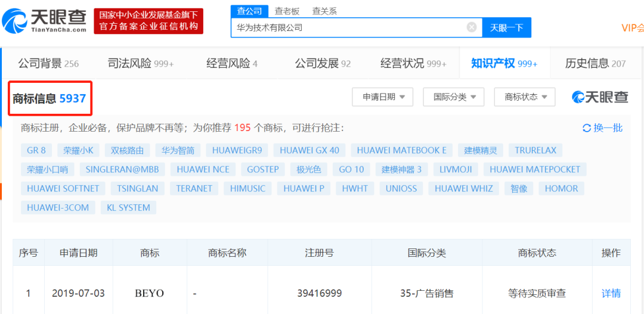
Task: Click the 天眼一下 search button
Action: [506, 27]
